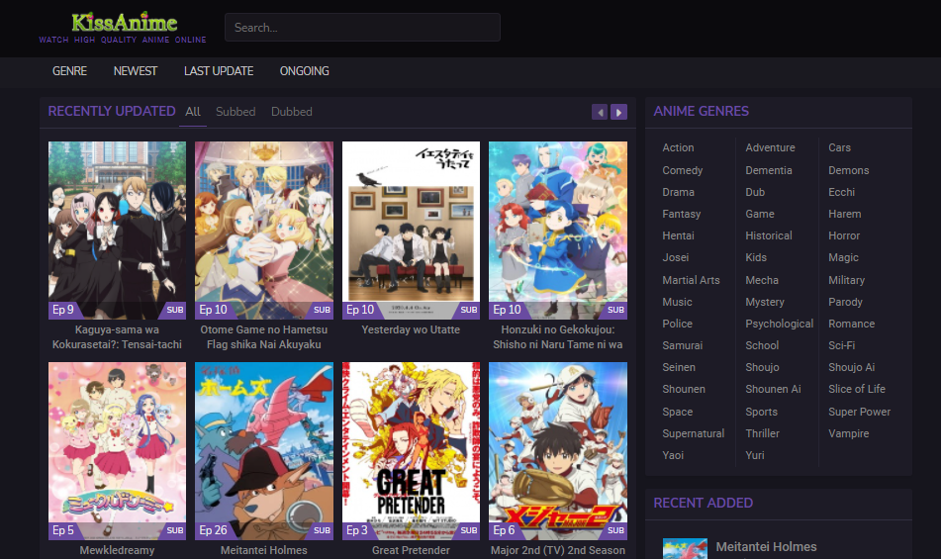The width and height of the screenshot is (942, 560).
Task: Select the Adventure genre
Action: click(x=770, y=147)
